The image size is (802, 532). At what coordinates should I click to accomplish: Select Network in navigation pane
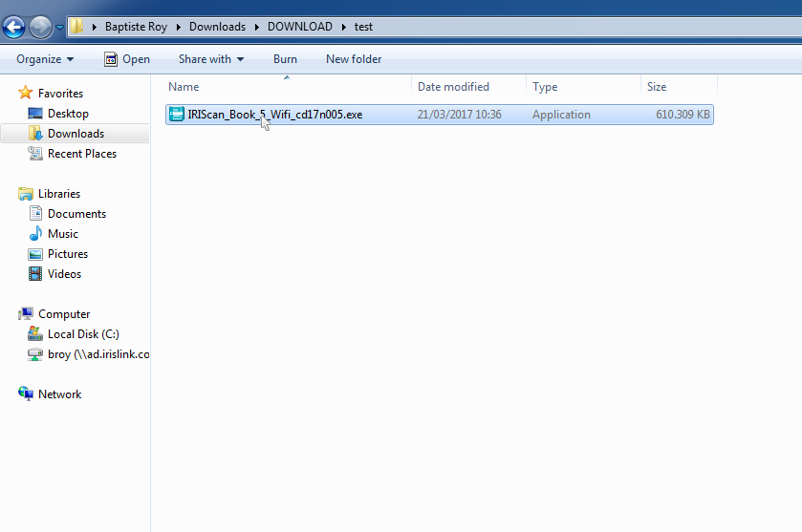[59, 394]
